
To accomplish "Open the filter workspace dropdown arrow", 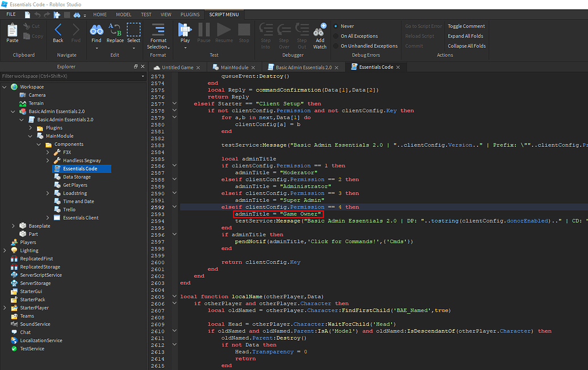I will 143,76.
